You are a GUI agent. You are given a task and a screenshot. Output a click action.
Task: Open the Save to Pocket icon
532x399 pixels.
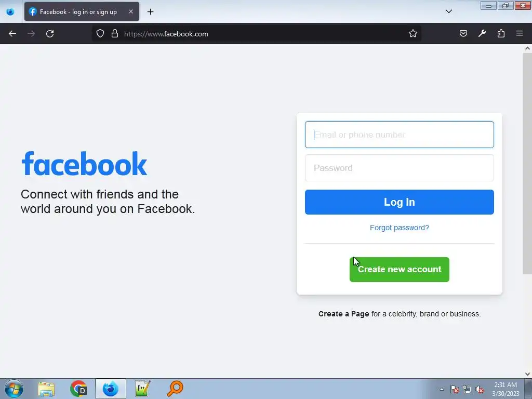[463, 34]
